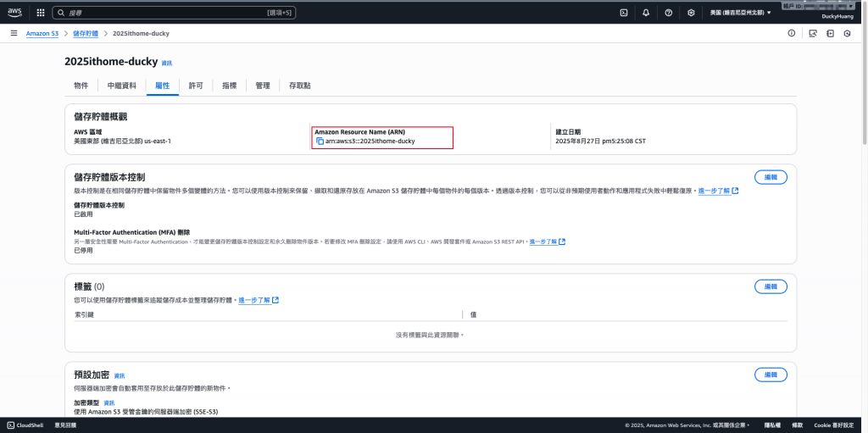Click the 2025ithome-ducky breadcrumb text
The width and height of the screenshot is (868, 433).
(x=141, y=33)
